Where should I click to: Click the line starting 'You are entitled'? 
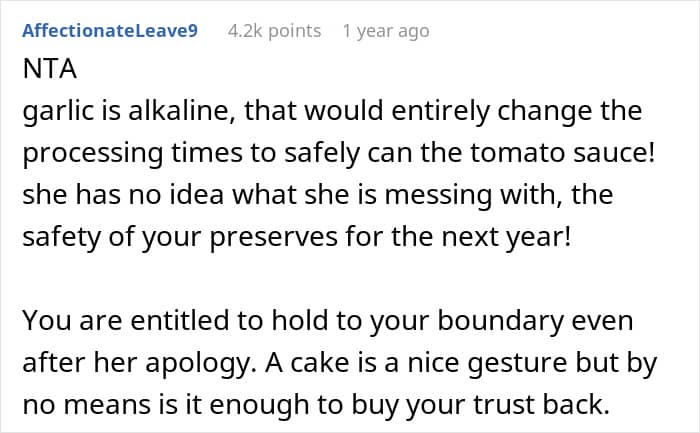pos(328,321)
